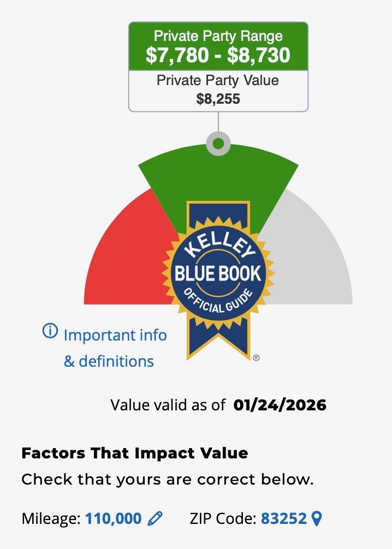Click the Private Party Value $8,255 box
Image resolution: width=392 pixels, height=549 pixels.
coord(218,89)
